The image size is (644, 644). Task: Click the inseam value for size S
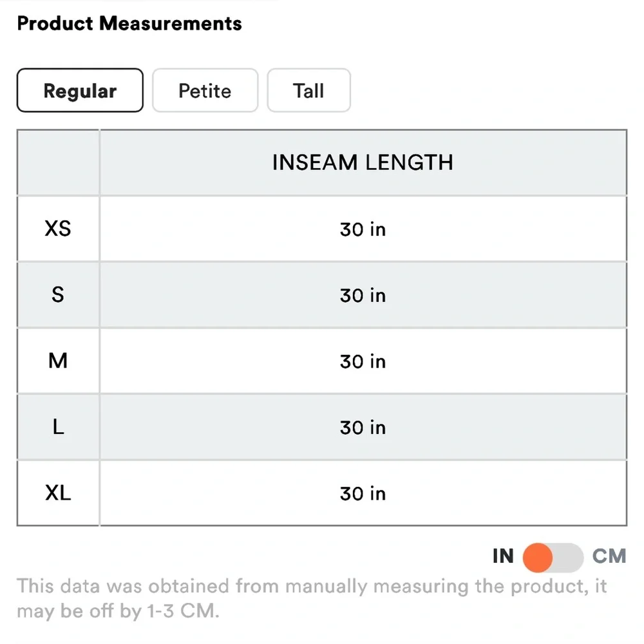pos(363,296)
